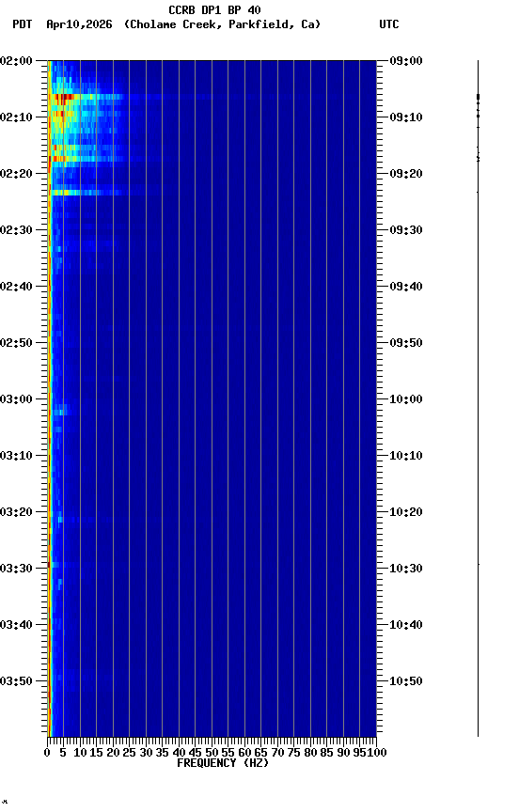The image size is (519, 812).
Task: Click the '10:30' UTC time label
Action: click(406, 569)
